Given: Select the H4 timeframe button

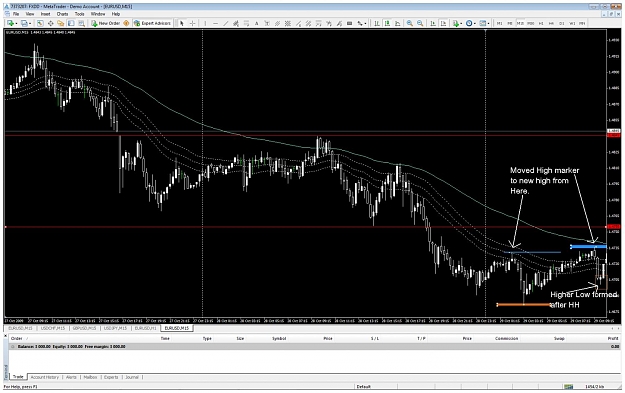Looking at the screenshot, I should (x=551, y=24).
